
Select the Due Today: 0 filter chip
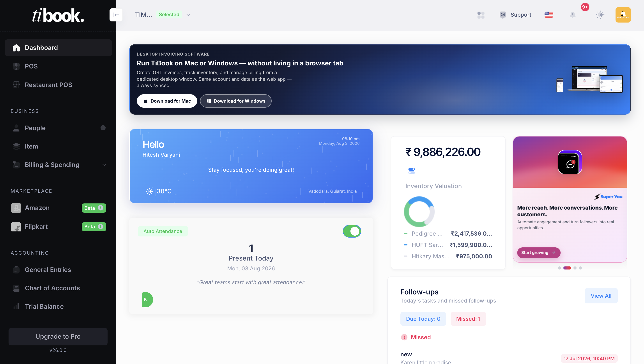coord(423,319)
